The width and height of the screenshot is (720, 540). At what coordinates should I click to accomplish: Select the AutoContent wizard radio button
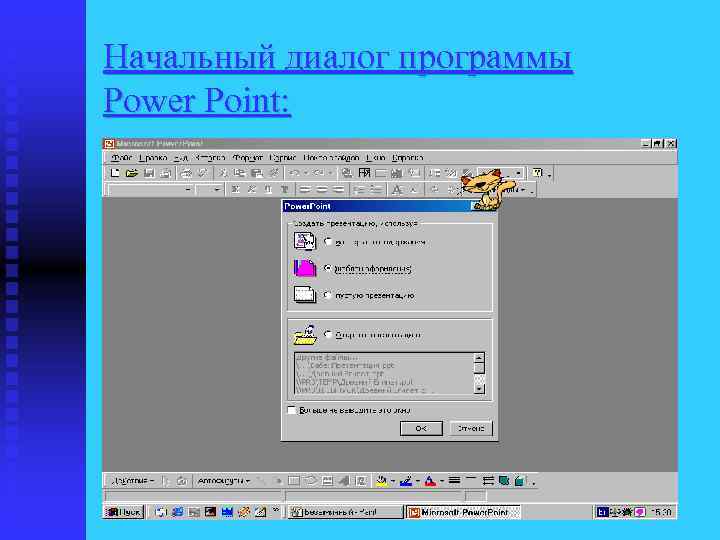coord(328,242)
